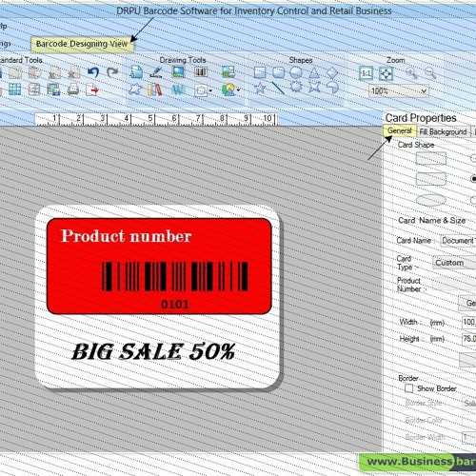This screenshot has width=476, height=476.
Task: Select the four-point Star shape
Action: pos(314,87)
